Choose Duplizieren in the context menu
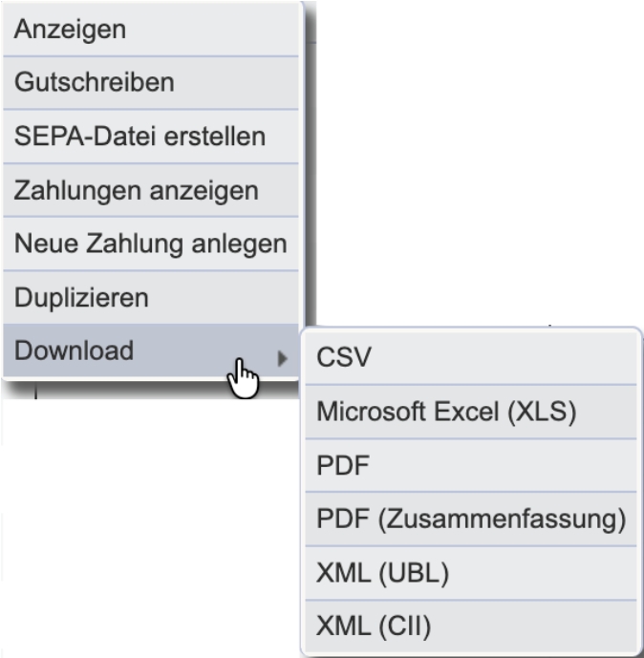Image resolution: width=644 pixels, height=658 pixels. [151, 298]
